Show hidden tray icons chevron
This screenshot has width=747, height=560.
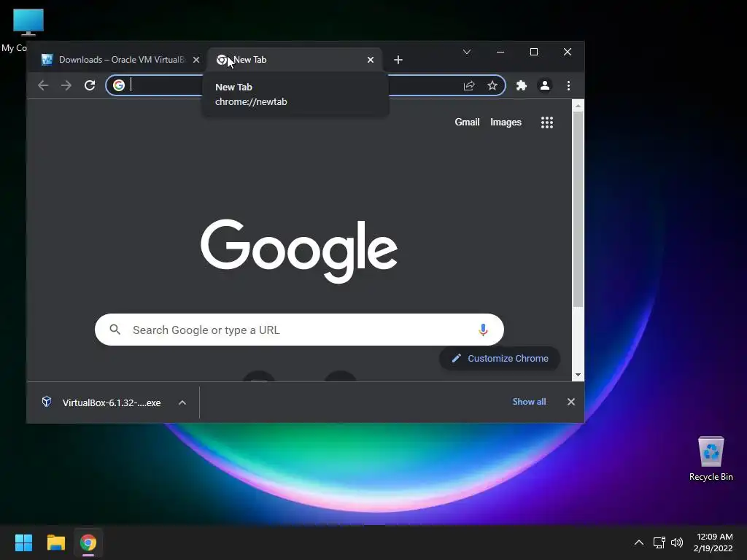(x=639, y=542)
